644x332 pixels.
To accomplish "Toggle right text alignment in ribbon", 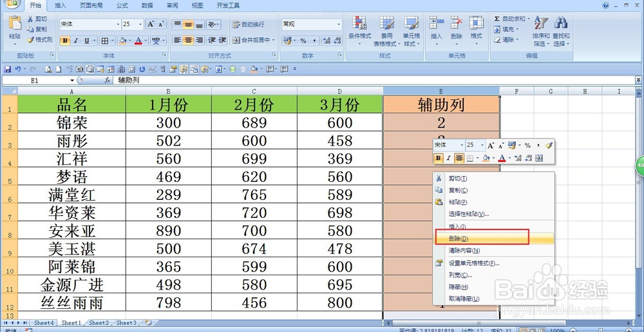I will 199,40.
